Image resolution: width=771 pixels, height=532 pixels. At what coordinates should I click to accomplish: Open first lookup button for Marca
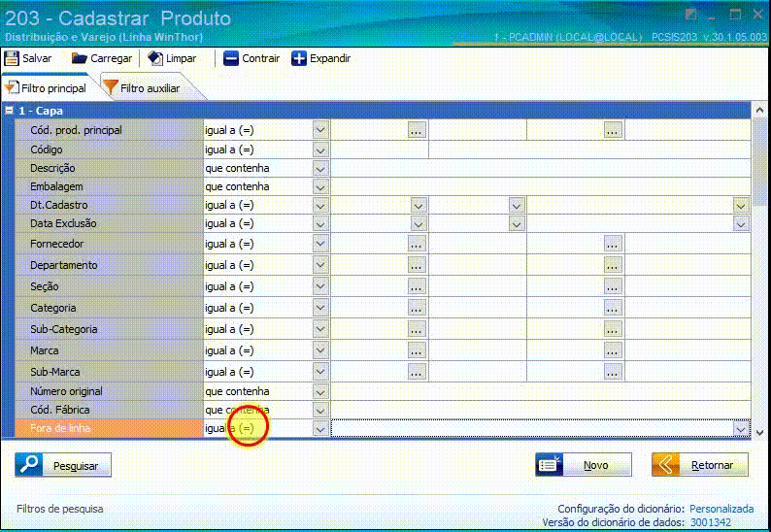(x=417, y=350)
